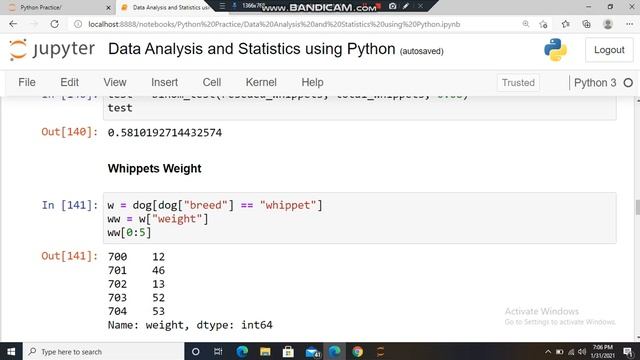The image size is (640, 360).
Task: Open browser Collections icon
Action: (x=587, y=24)
